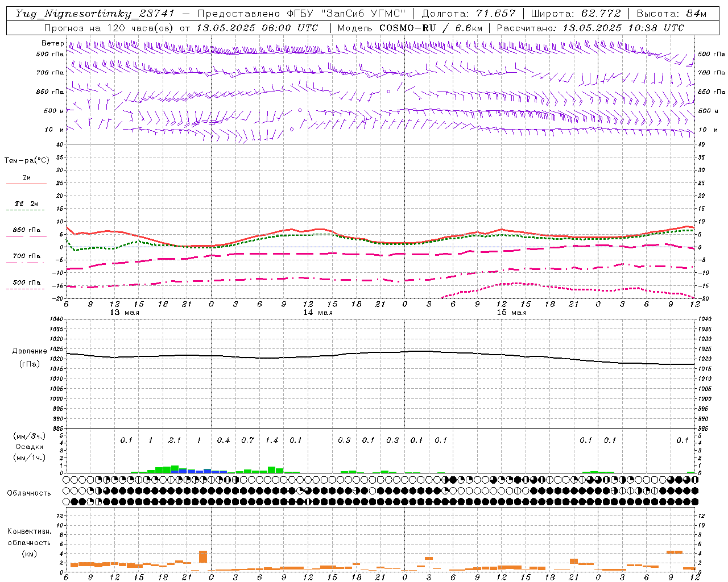The height and width of the screenshot is (582, 728).
Task: Click the computed time 13.05.2025 10:38 UTC
Action: pos(623,28)
